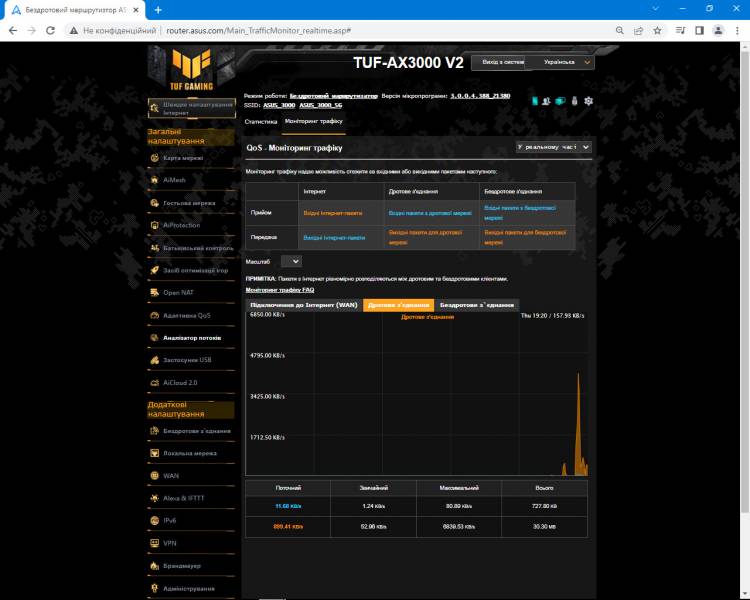Click the 6838.53 KB/s maximum value
The height and width of the screenshot is (600, 750).
coord(459,526)
